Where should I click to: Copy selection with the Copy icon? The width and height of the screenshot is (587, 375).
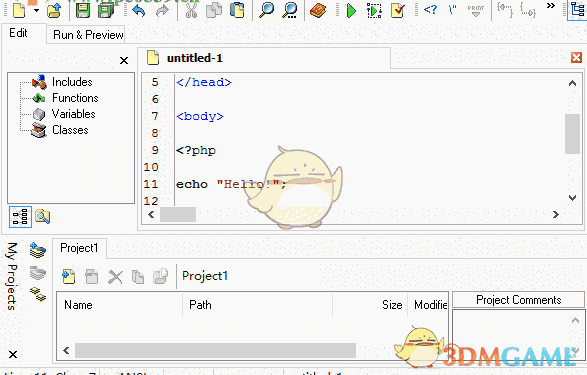click(214, 10)
